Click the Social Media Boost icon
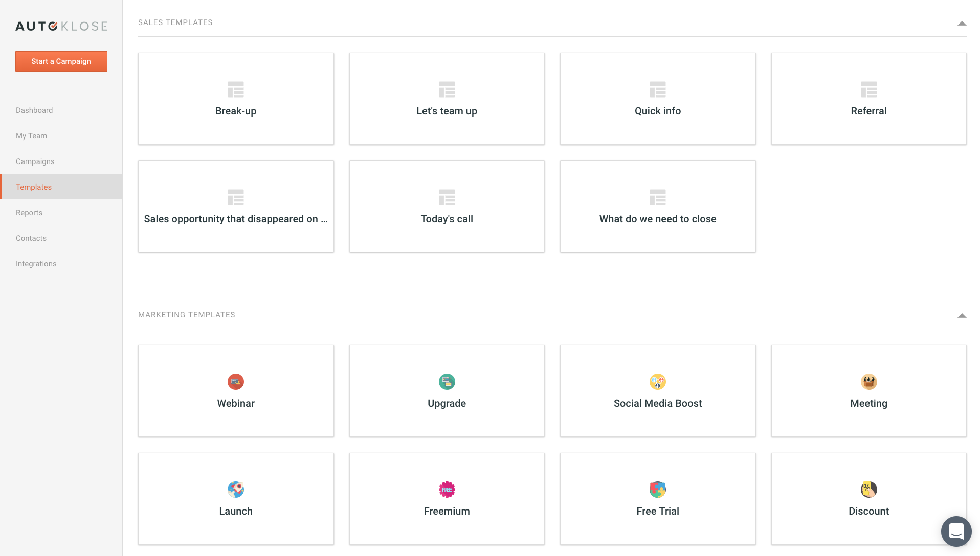The width and height of the screenshot is (980, 556). 657,382
